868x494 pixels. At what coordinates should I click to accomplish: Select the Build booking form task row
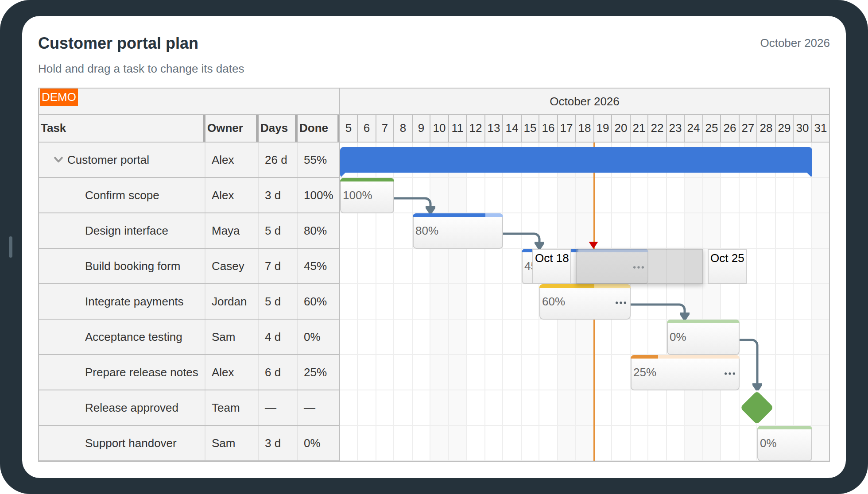point(189,266)
